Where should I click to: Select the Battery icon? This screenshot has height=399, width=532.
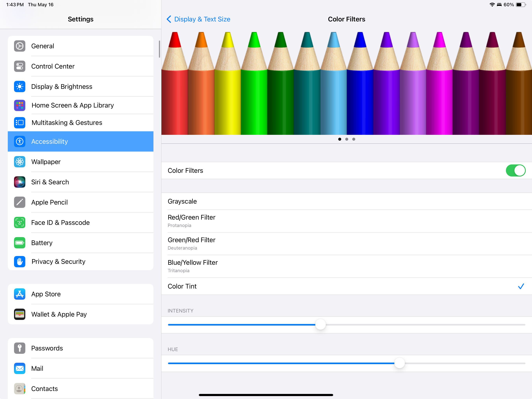19,243
